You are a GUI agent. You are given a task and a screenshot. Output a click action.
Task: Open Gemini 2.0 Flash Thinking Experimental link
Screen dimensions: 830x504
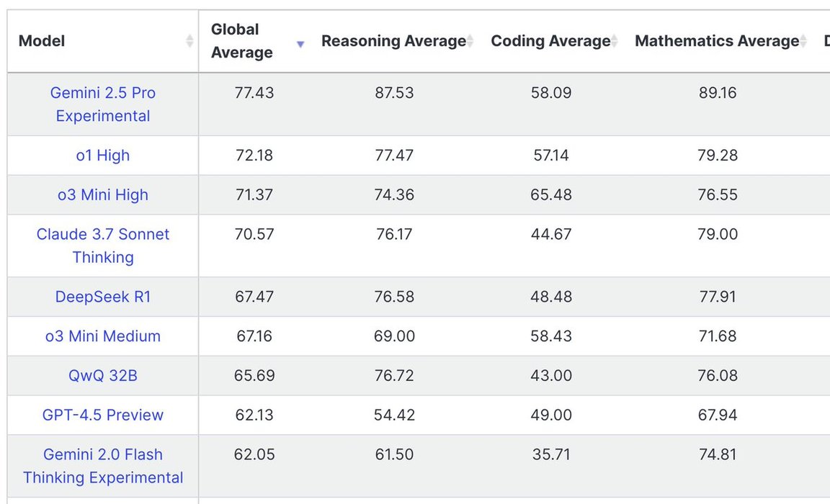tap(103, 466)
